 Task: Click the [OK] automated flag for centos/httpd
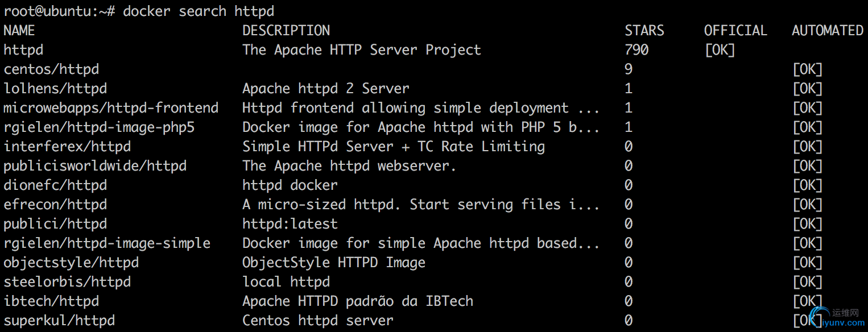click(808, 69)
